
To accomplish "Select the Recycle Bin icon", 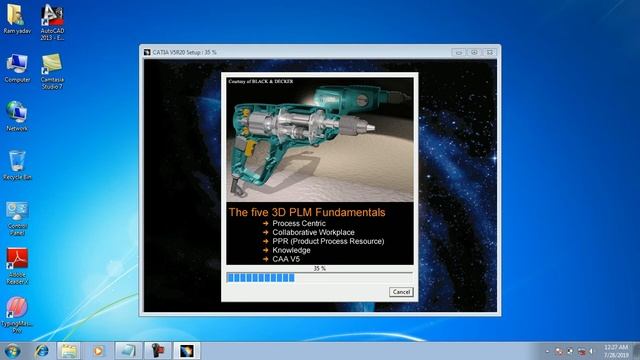I will coord(17,165).
